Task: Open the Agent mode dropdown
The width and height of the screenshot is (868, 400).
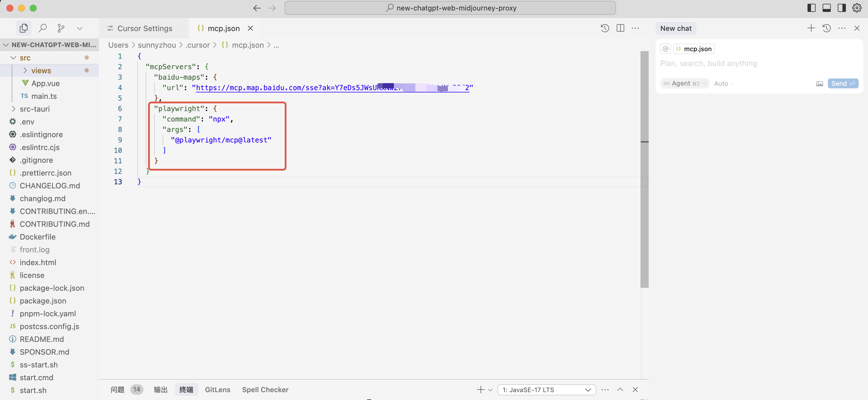Action: point(685,83)
